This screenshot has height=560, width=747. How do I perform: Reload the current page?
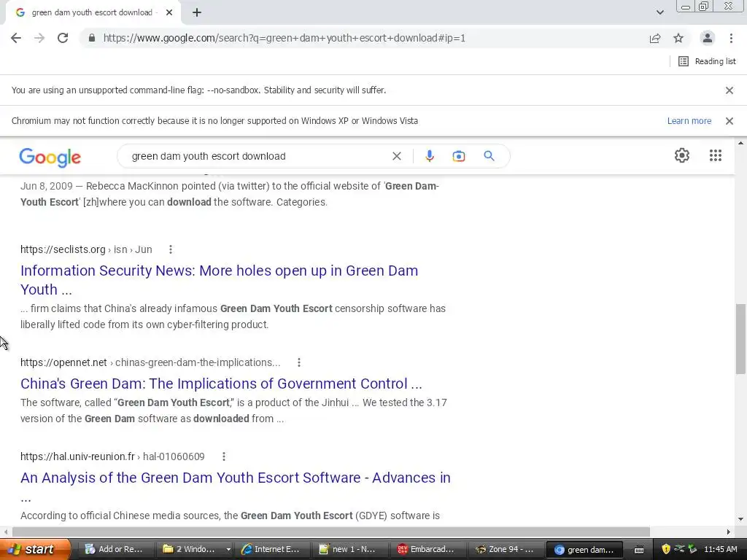(63, 38)
